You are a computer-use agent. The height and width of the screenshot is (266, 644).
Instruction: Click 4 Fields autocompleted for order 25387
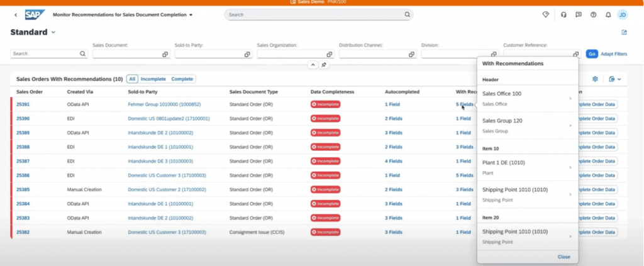pos(394,161)
